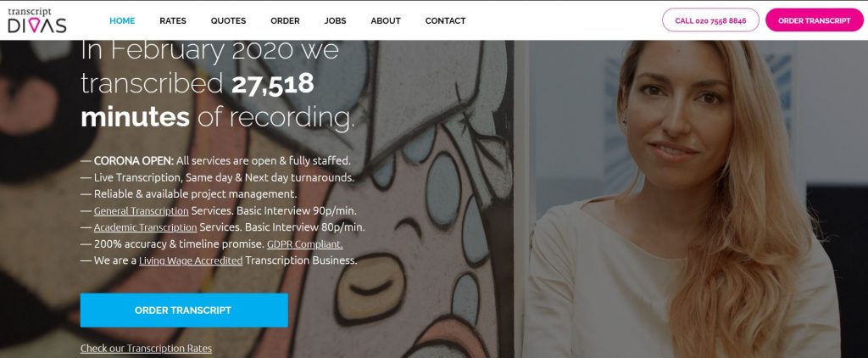This screenshot has height=358, width=868.
Task: Open the JOBS page
Action: click(336, 21)
